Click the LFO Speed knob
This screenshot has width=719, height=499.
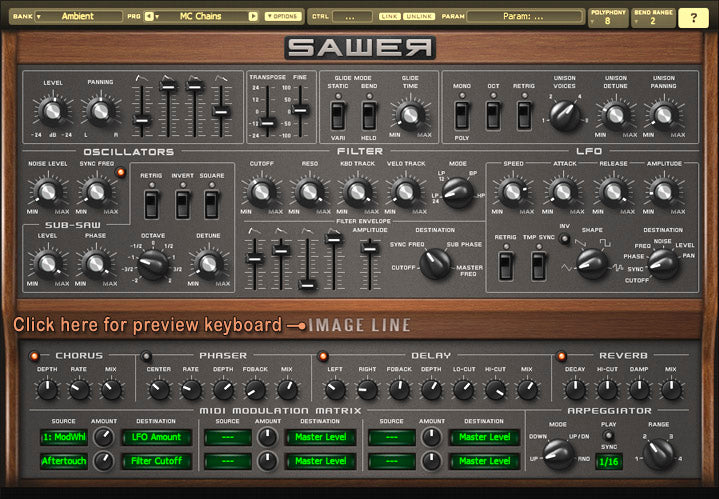[x=513, y=190]
